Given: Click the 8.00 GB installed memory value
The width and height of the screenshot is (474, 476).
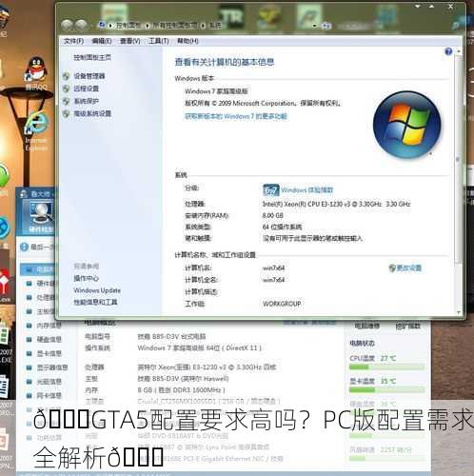Looking at the screenshot, I should pos(272,216).
